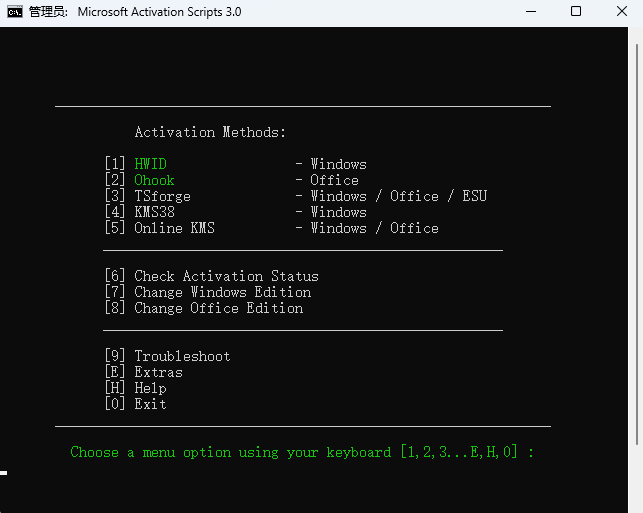Click Check Activation Status entry
The height and width of the screenshot is (513, 643).
click(x=226, y=276)
